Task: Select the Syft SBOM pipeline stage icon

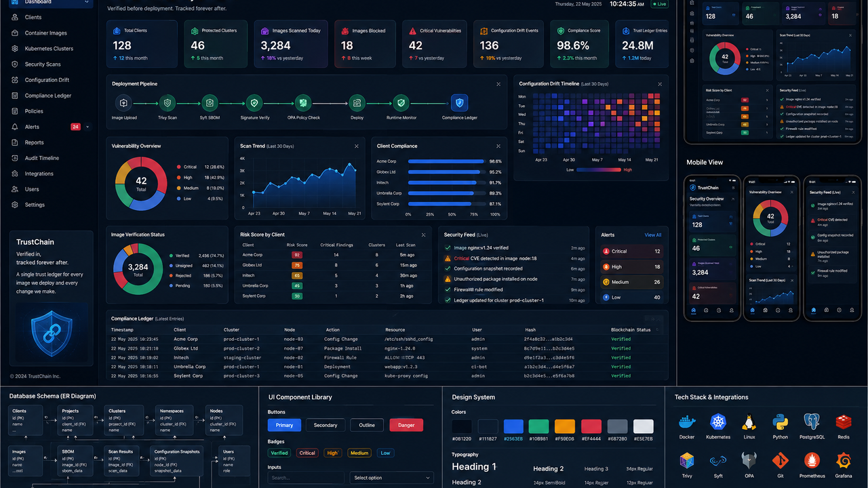Action: (x=210, y=103)
